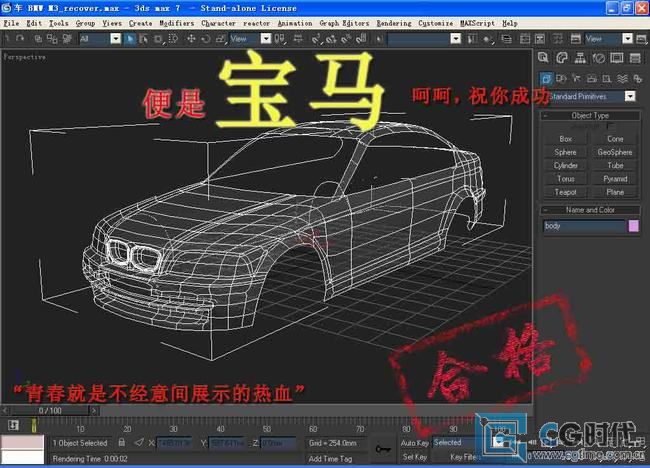Viewport: 650px width, 468px height.
Task: Click the Bind to Space Warp icon
Action: point(67,39)
